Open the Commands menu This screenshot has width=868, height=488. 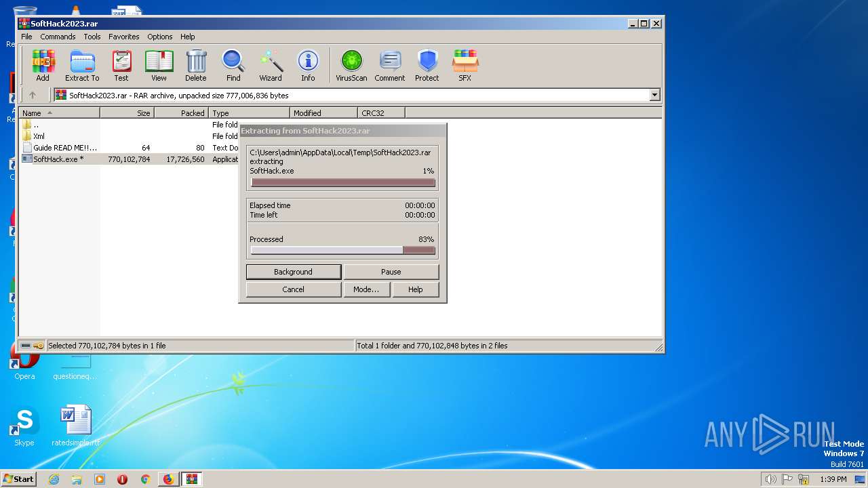coord(58,37)
